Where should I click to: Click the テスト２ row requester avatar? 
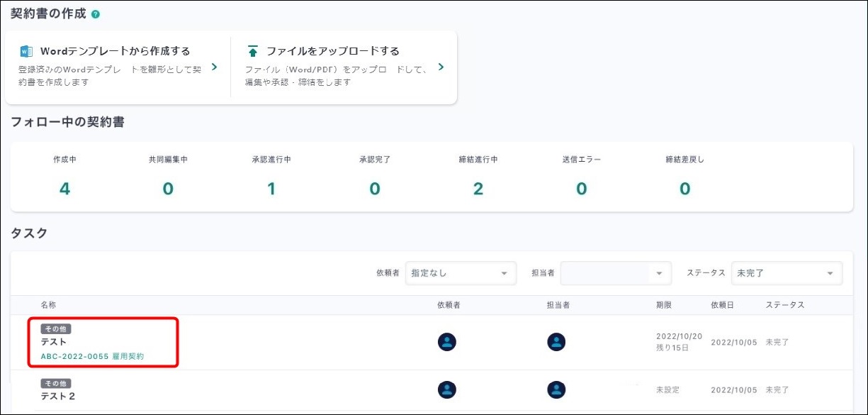coord(447,389)
